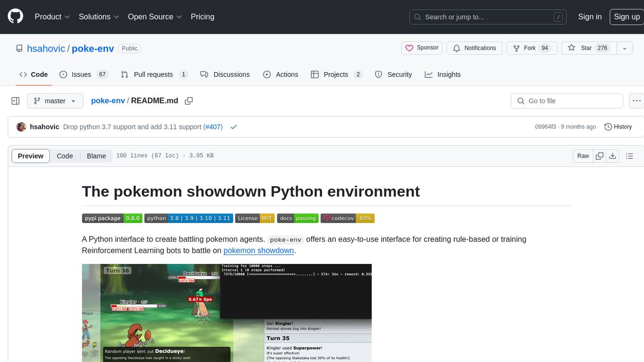This screenshot has width=644, height=362.
Task: Open commit hash 09964f3
Action: (x=546, y=127)
